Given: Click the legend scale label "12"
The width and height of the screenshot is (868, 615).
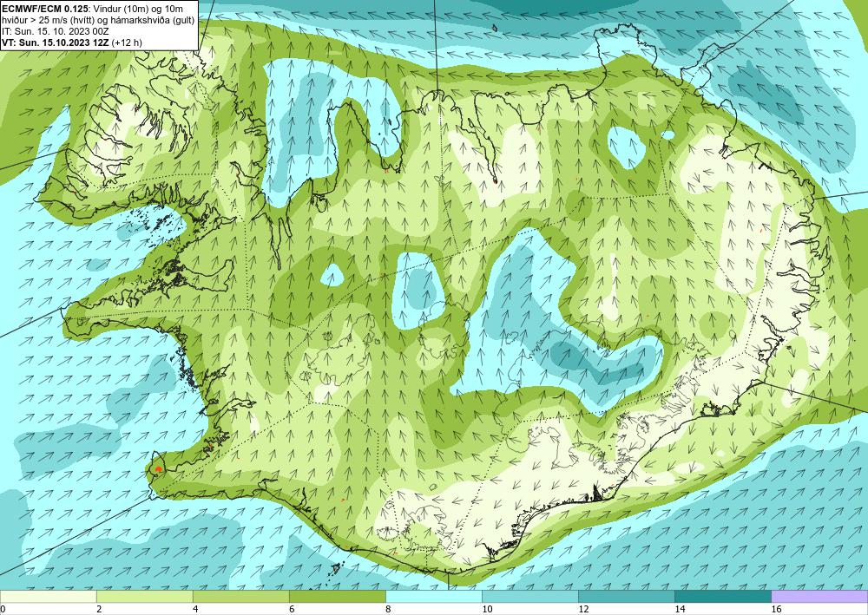Looking at the screenshot, I should 583,610.
